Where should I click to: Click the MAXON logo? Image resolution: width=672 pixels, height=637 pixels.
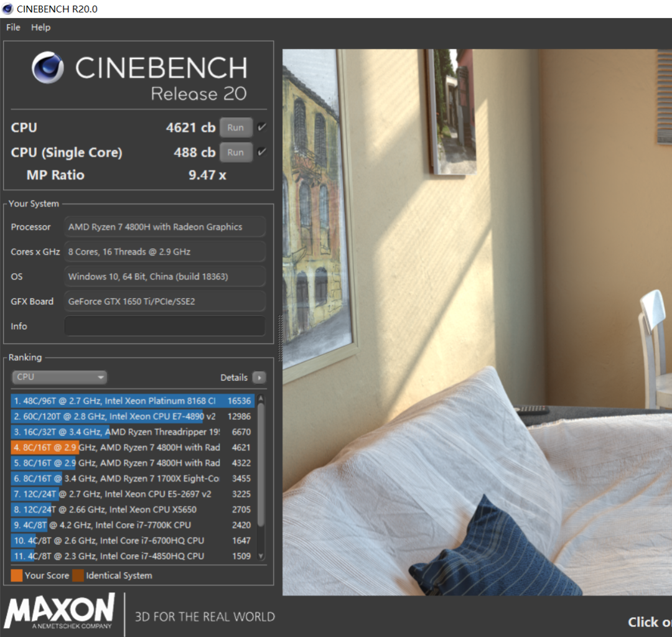click(x=60, y=611)
